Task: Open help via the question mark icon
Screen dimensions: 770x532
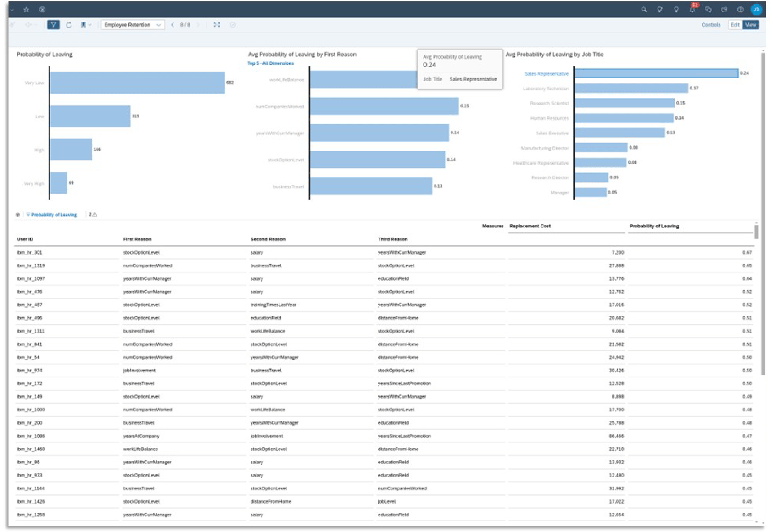Action: click(740, 9)
